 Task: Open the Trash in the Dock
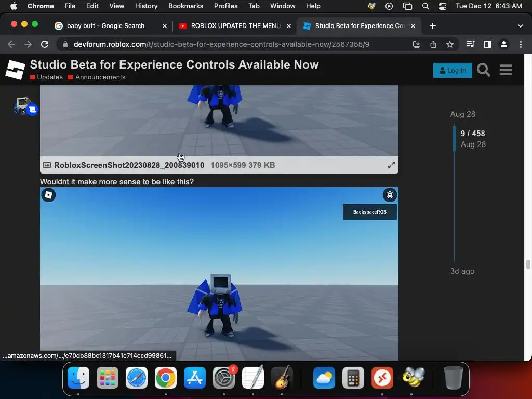(453, 378)
